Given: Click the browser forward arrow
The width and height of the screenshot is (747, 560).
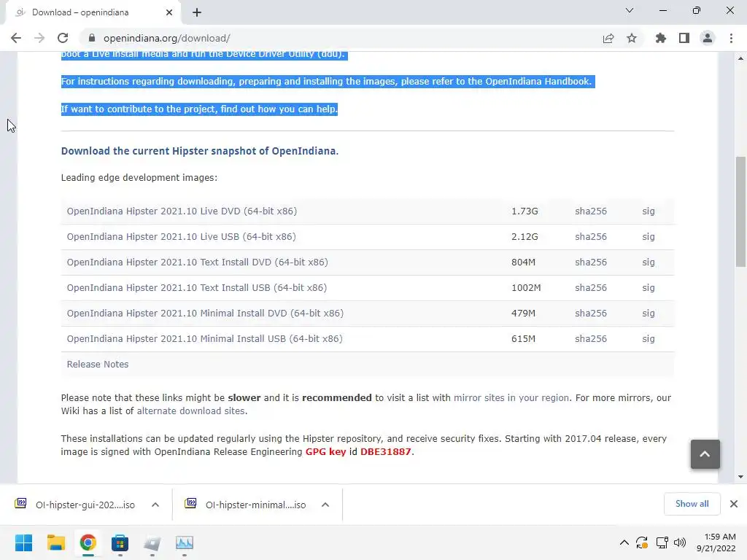Looking at the screenshot, I should pyautogui.click(x=39, y=38).
